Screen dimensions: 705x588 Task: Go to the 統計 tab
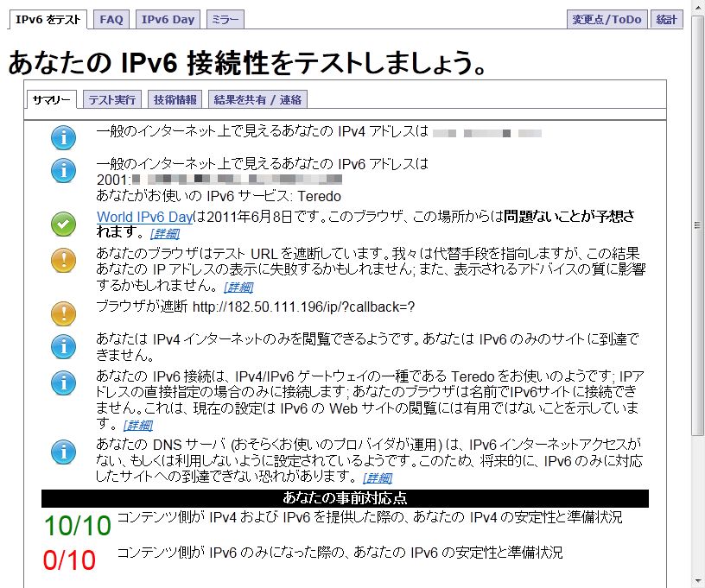(x=666, y=19)
